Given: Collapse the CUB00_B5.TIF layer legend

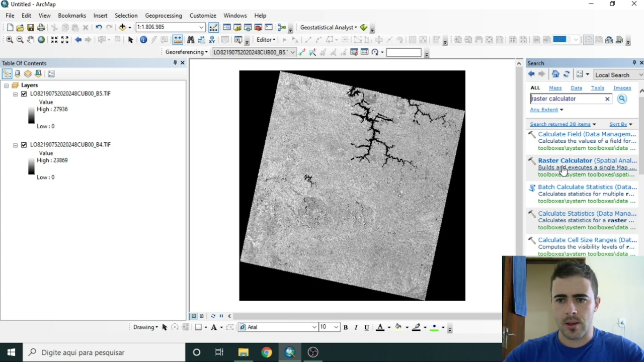Looking at the screenshot, I should [15, 94].
